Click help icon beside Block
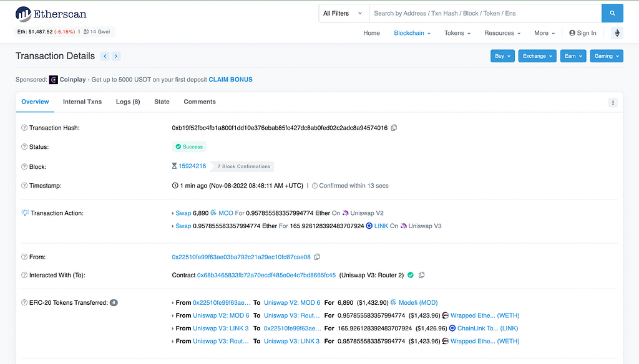This screenshot has width=639, height=364. (x=24, y=167)
